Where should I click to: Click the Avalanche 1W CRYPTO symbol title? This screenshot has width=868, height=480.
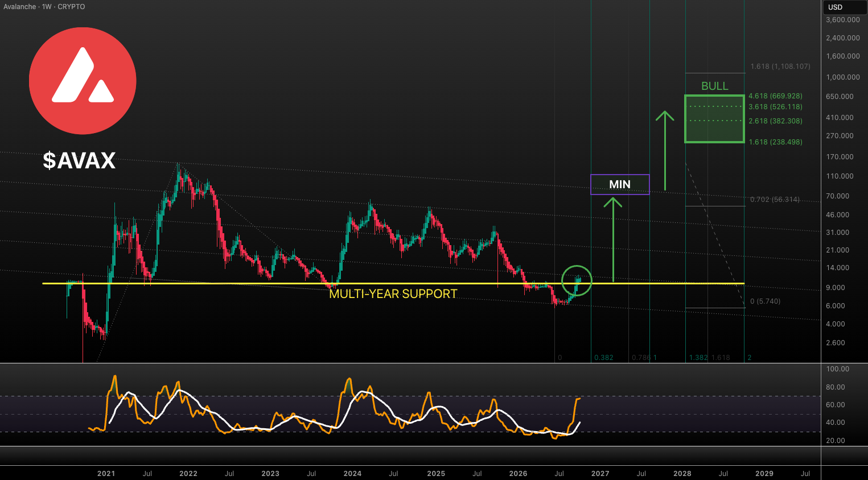(x=44, y=7)
